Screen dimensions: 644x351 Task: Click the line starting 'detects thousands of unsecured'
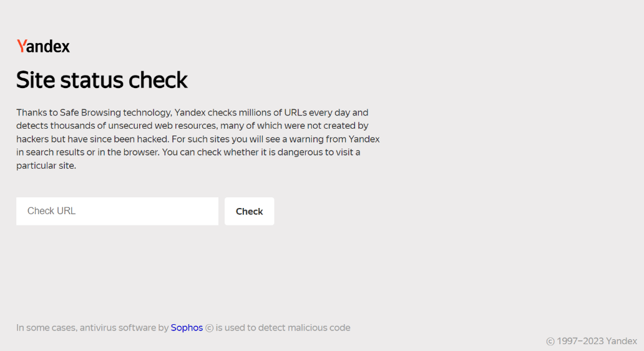point(192,126)
